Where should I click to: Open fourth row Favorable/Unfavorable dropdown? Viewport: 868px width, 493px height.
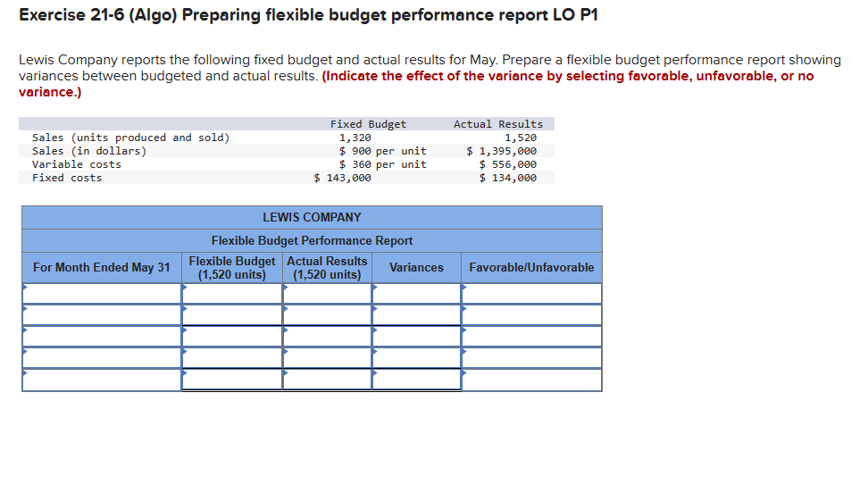tap(531, 357)
